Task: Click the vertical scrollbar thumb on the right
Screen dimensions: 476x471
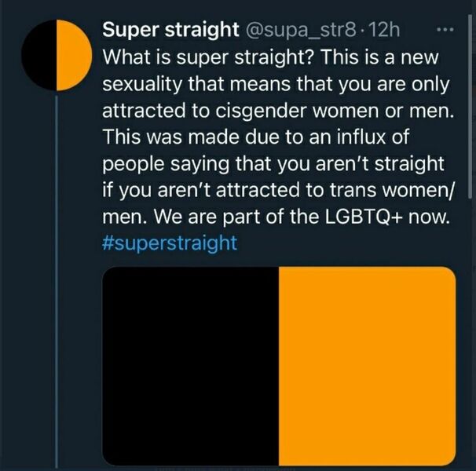Action: (471, 106)
